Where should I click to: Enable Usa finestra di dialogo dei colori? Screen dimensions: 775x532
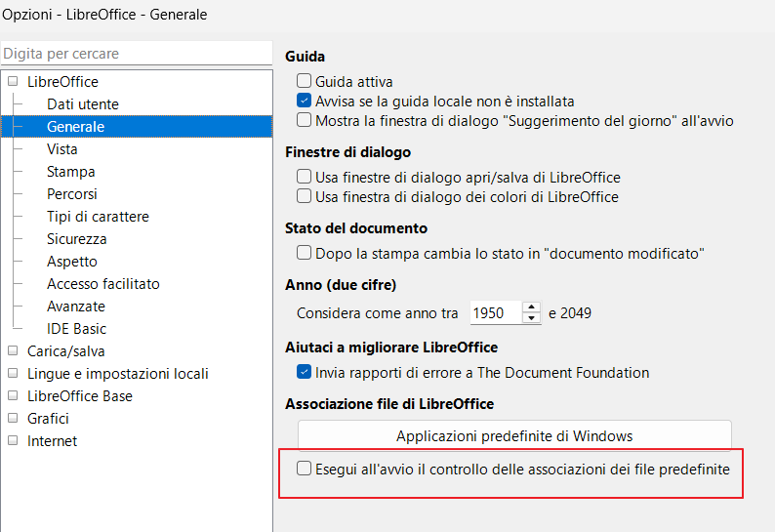point(304,196)
